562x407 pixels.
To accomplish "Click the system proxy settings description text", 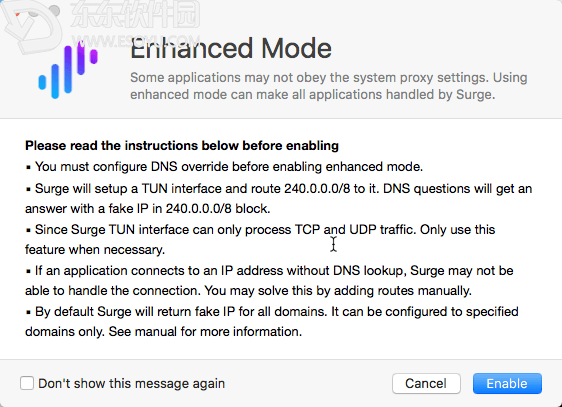I will [329, 86].
